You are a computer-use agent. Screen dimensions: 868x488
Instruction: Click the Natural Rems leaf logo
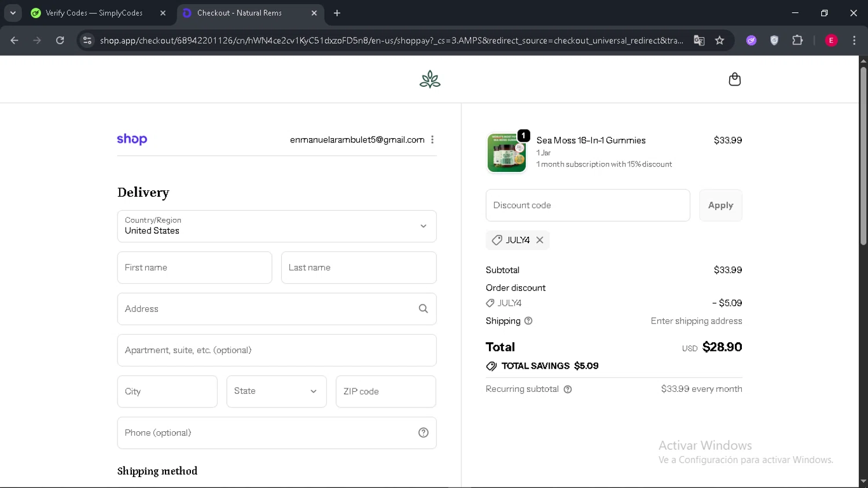[x=430, y=79]
